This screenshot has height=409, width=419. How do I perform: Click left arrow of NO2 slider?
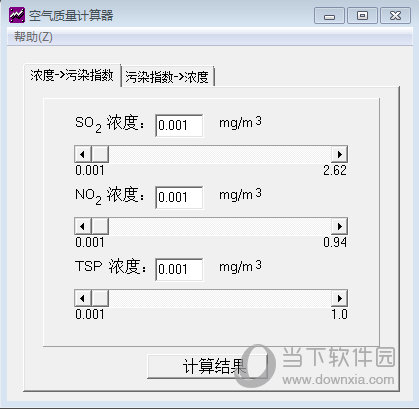tap(82, 226)
